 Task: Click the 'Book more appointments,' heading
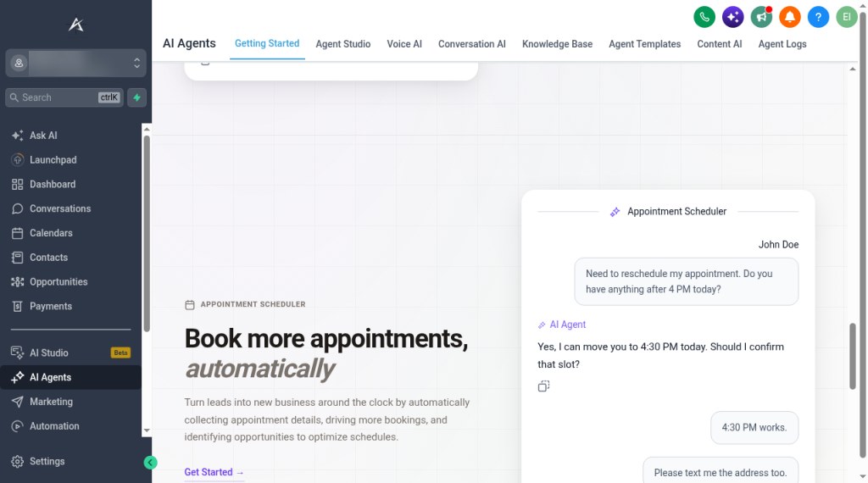pos(326,338)
